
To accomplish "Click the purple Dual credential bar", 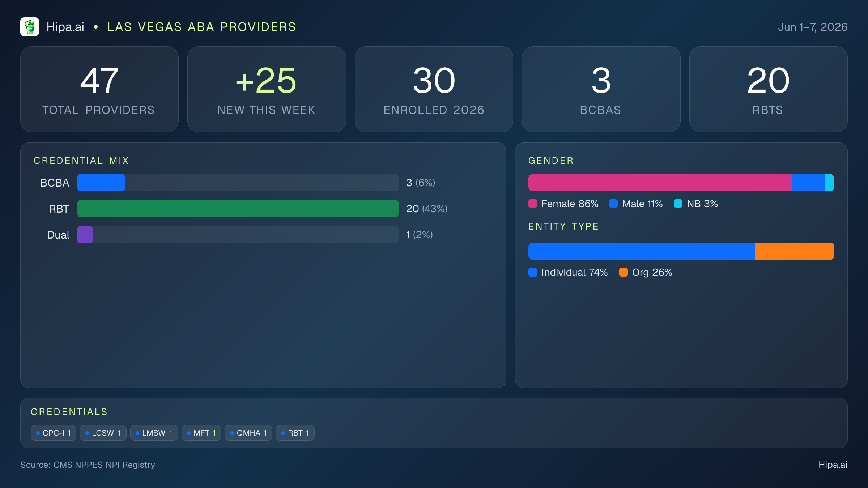I will tap(85, 235).
